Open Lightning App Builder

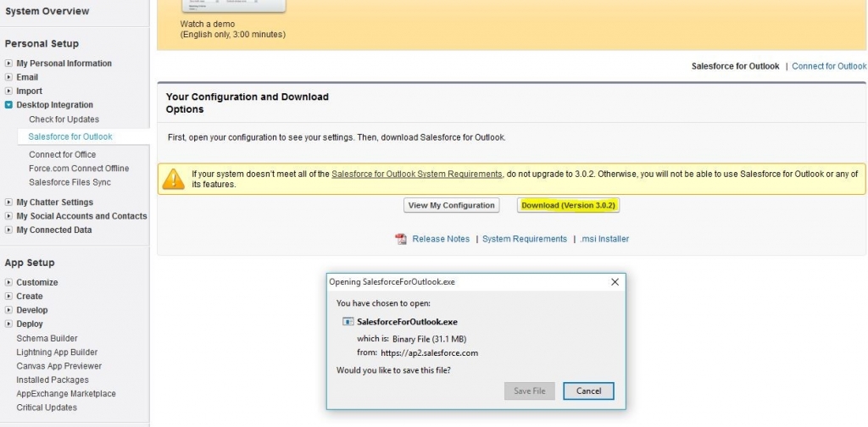[x=57, y=352]
